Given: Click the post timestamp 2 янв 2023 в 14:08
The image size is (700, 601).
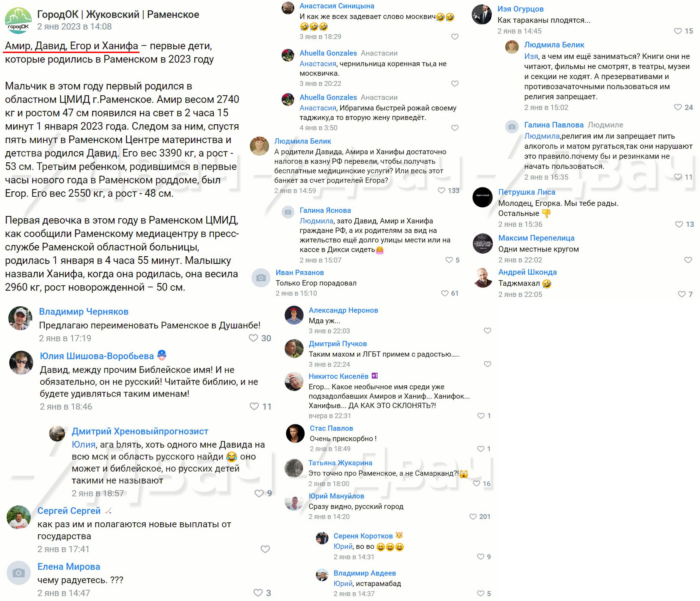Looking at the screenshot, I should [74, 27].
